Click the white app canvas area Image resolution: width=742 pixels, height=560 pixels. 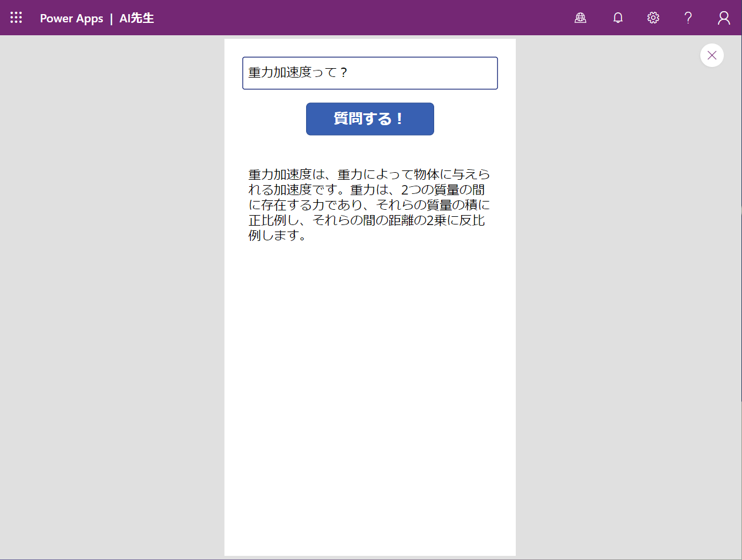pyautogui.click(x=370, y=353)
